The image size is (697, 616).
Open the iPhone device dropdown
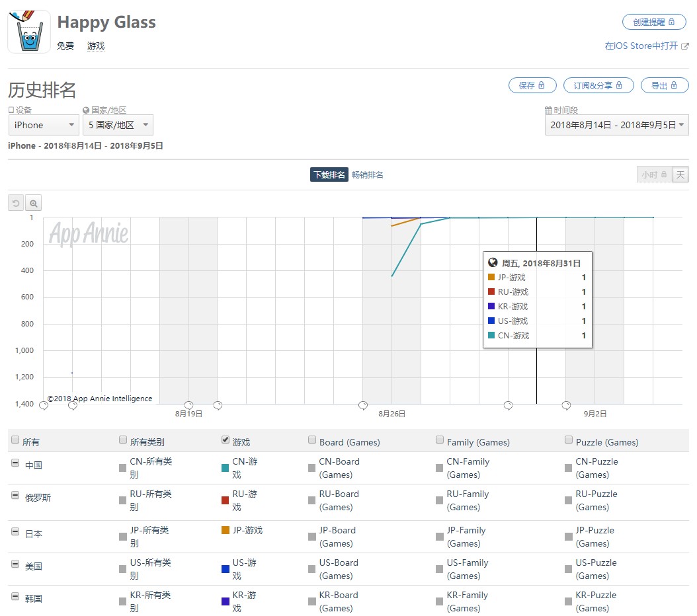(x=44, y=125)
